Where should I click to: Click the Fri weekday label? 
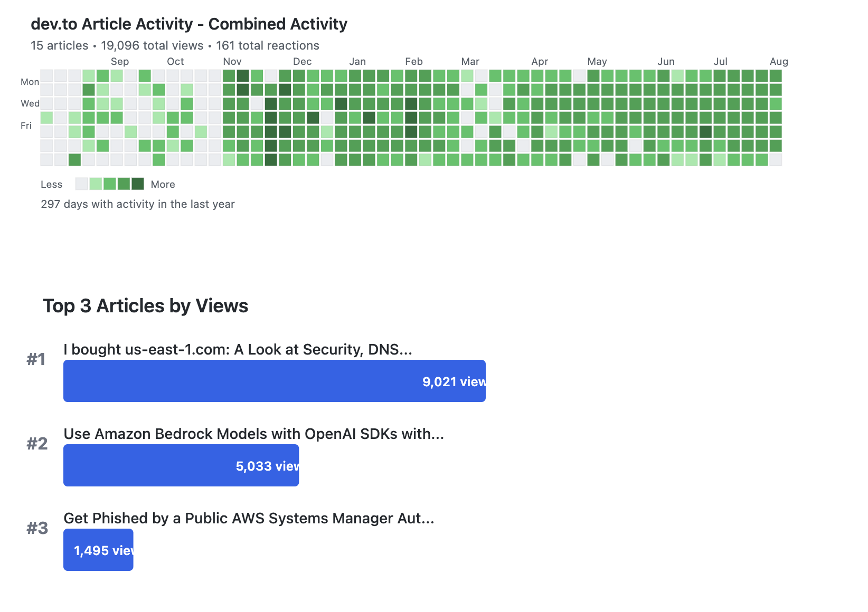point(26,126)
